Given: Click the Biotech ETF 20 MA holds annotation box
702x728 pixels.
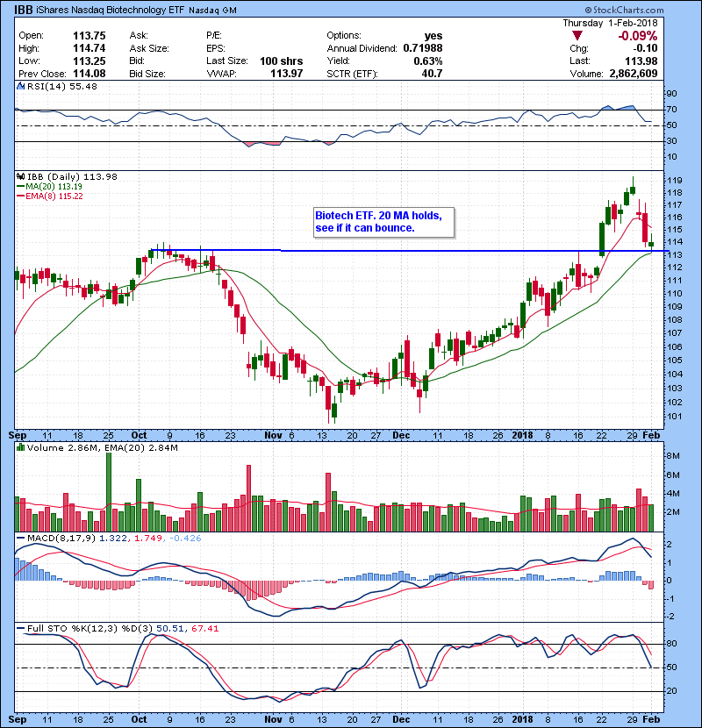Looking at the screenshot, I should (383, 223).
